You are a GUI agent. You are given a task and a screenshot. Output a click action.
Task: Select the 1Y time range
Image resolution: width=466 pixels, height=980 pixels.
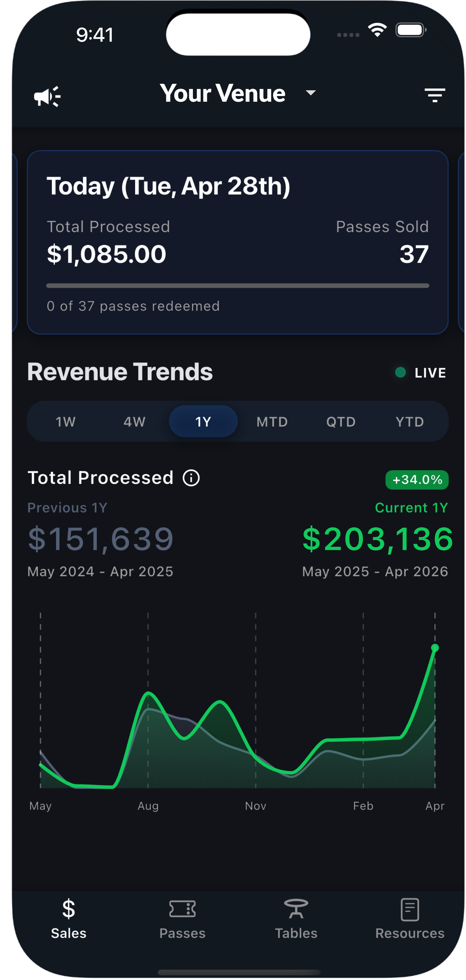(203, 421)
